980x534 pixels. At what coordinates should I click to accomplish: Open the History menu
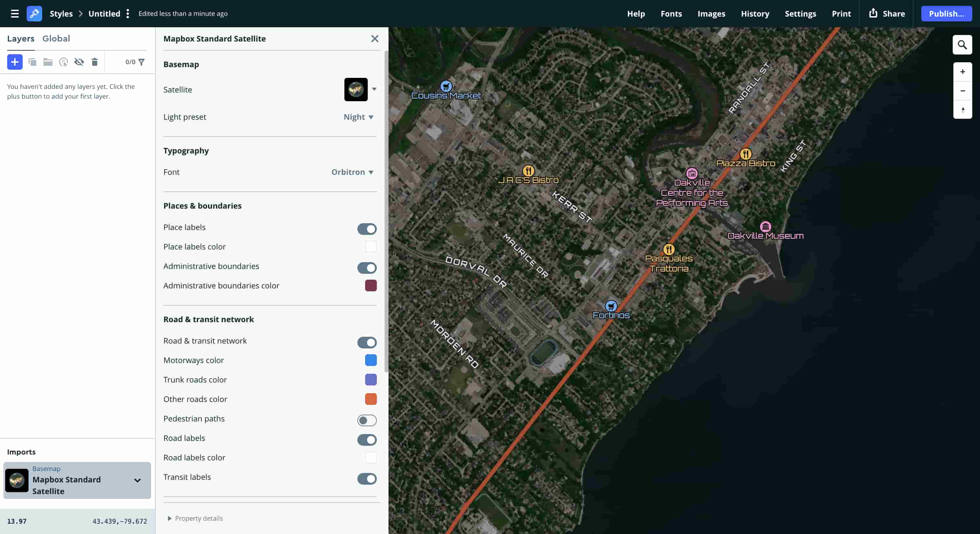point(755,14)
